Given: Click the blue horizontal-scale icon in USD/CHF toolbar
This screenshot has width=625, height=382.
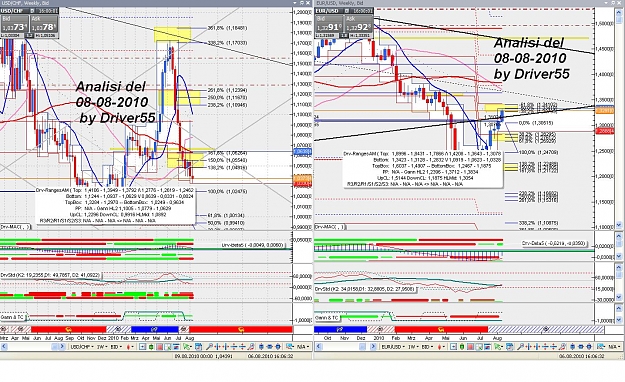Looking at the screenshot, I should pos(269,347).
